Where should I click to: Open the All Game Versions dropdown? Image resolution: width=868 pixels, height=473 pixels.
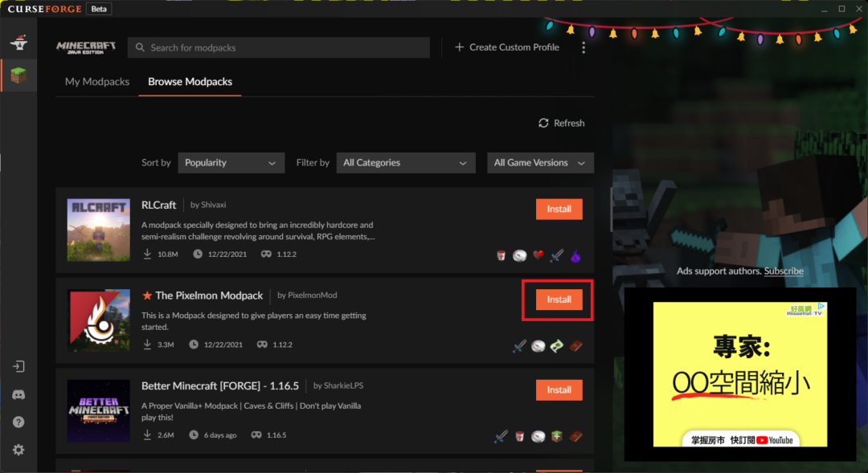click(540, 163)
